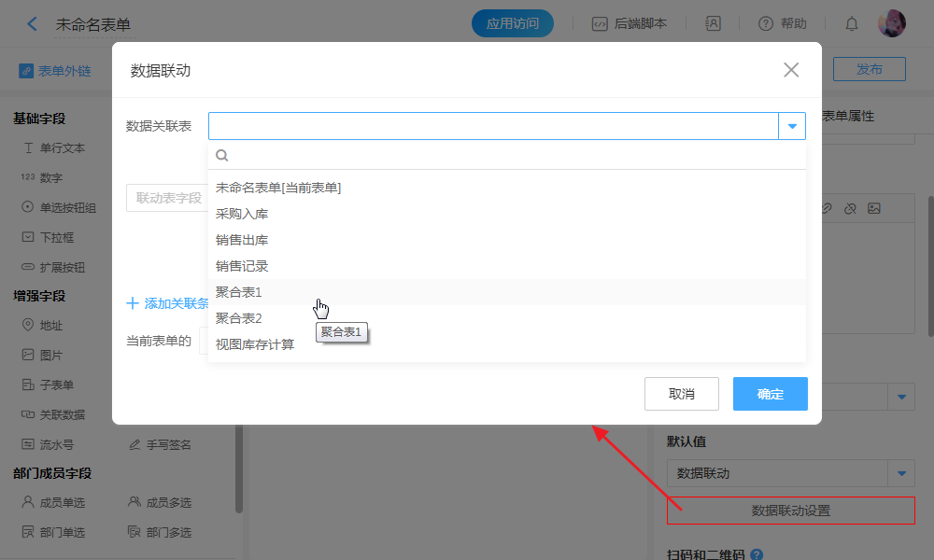
Task: Close the 数据联动 dialog with the X
Action: [x=791, y=70]
